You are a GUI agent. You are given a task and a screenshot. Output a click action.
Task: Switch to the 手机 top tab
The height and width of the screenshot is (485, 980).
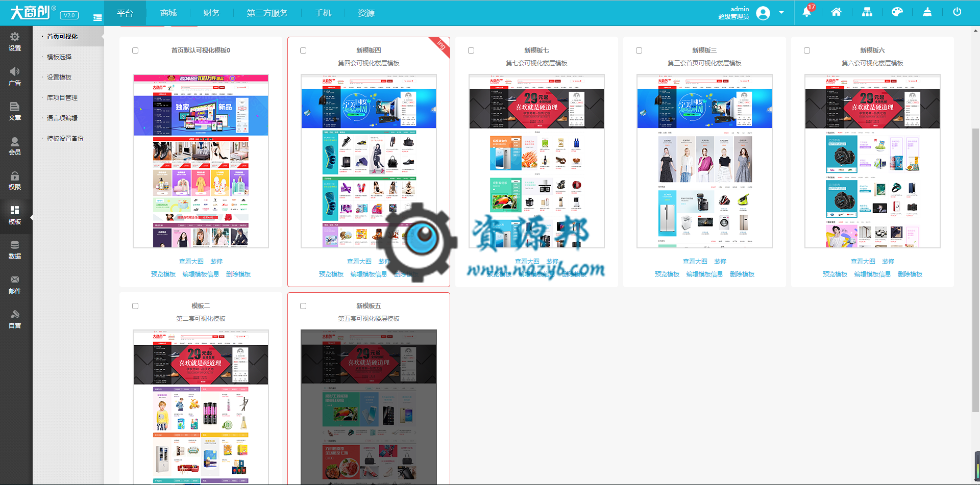coord(323,13)
